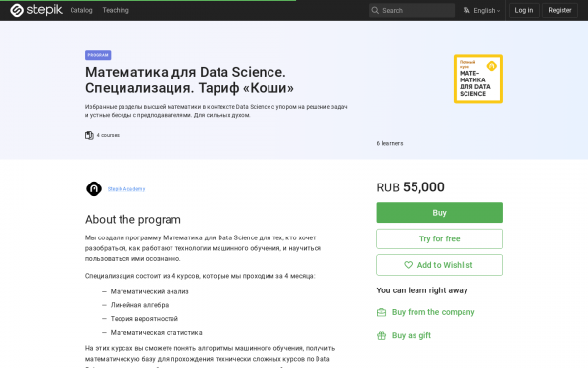Click the 'RUB 55,000' price
The width and height of the screenshot is (588, 368).
411,187
